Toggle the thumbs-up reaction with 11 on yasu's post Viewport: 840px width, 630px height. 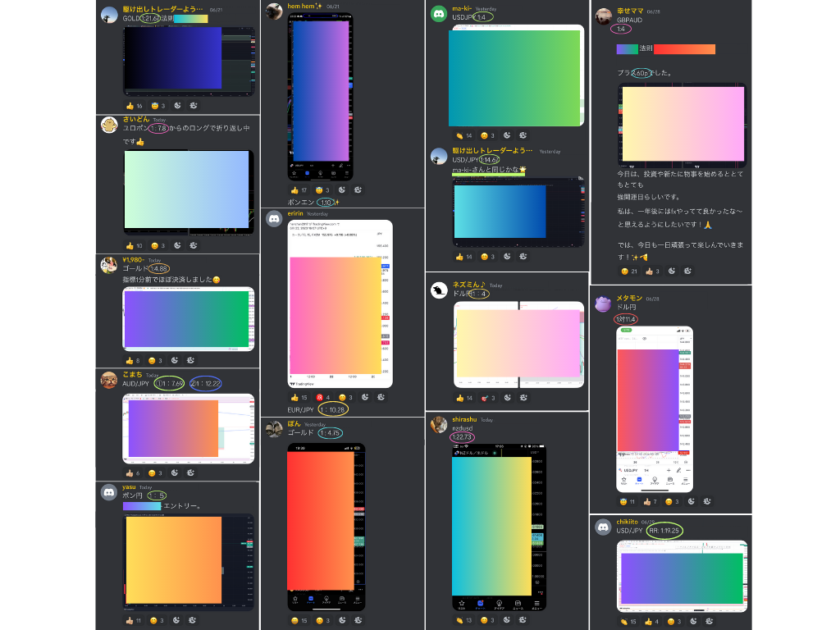[x=134, y=620]
